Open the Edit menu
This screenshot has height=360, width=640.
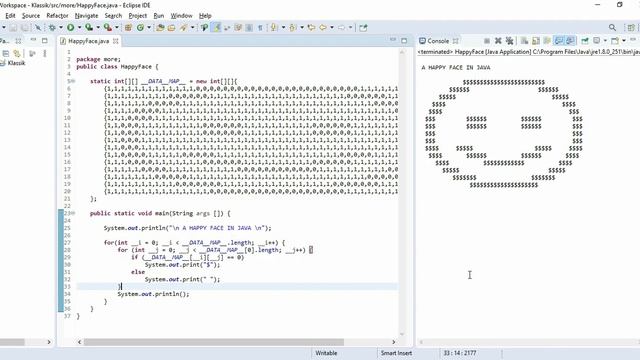[10, 16]
